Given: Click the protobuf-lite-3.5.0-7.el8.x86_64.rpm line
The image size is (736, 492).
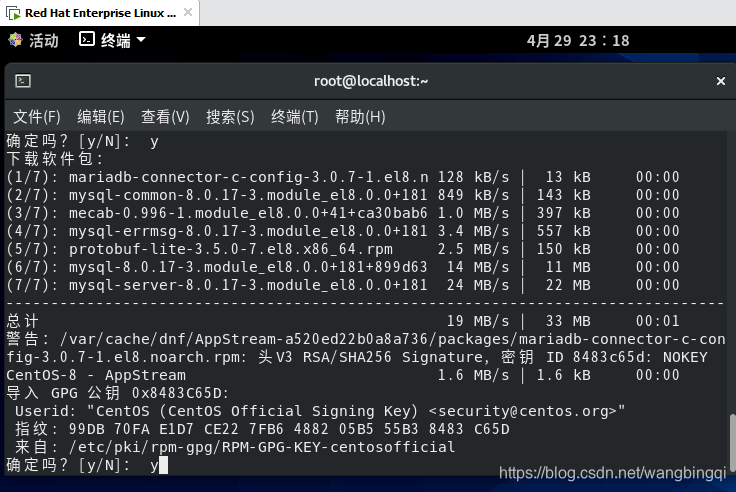Looking at the screenshot, I should 343,249.
